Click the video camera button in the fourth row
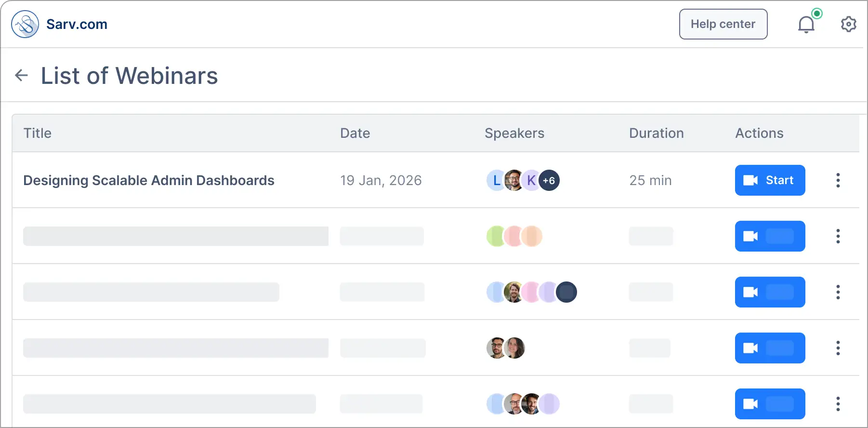The image size is (868, 428). (x=770, y=348)
